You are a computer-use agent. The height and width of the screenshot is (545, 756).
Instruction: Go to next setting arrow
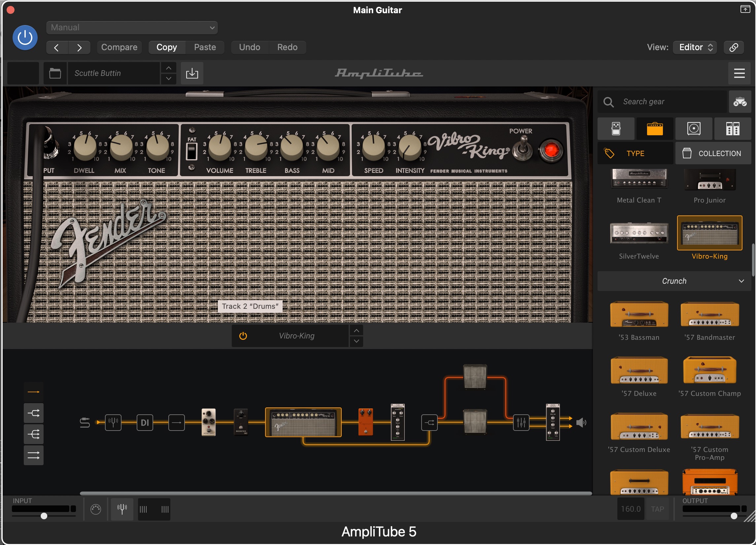pos(79,47)
